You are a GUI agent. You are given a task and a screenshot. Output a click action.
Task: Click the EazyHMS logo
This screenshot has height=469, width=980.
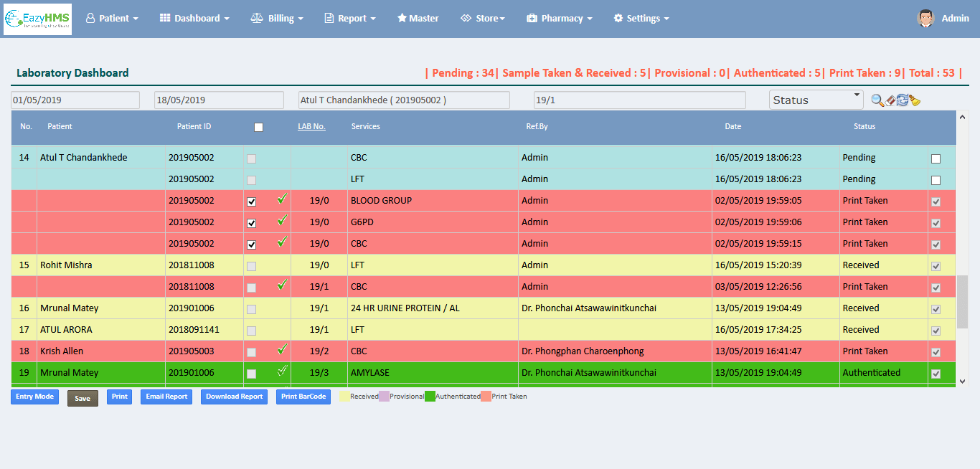tap(37, 19)
